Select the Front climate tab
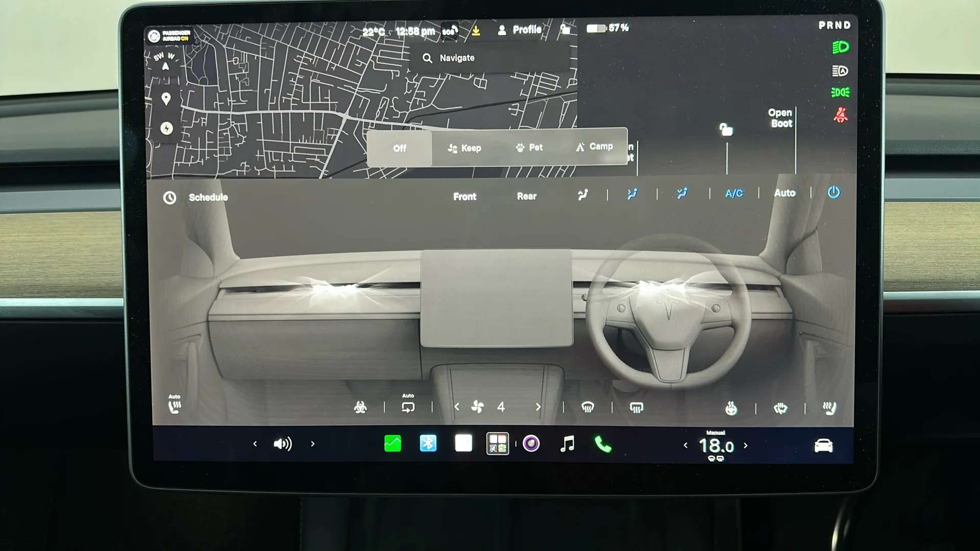980x551 pixels. pyautogui.click(x=464, y=196)
